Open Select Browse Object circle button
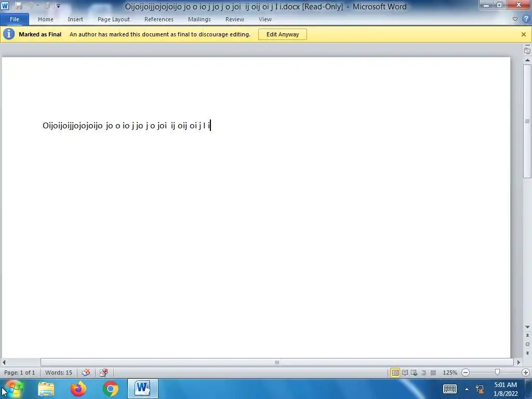Screen dimensions: 532x399 click(527, 344)
